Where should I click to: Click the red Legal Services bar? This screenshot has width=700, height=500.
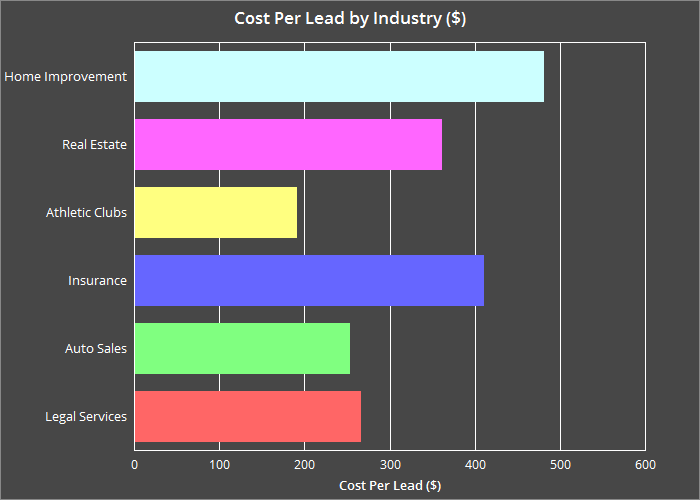point(248,416)
